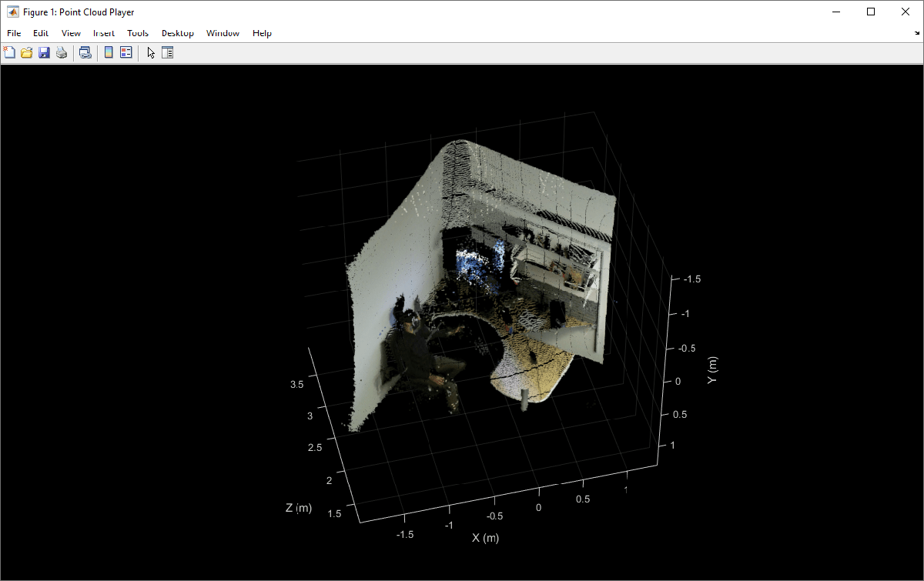The height and width of the screenshot is (581, 924).
Task: Click the dock arrow at the menu bar's right end
Action: (x=916, y=33)
